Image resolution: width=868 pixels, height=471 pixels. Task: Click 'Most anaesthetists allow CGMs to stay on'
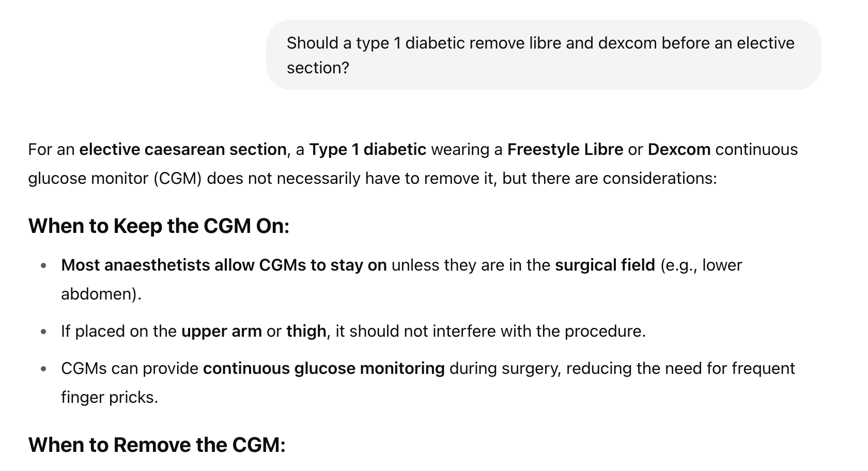click(x=224, y=265)
